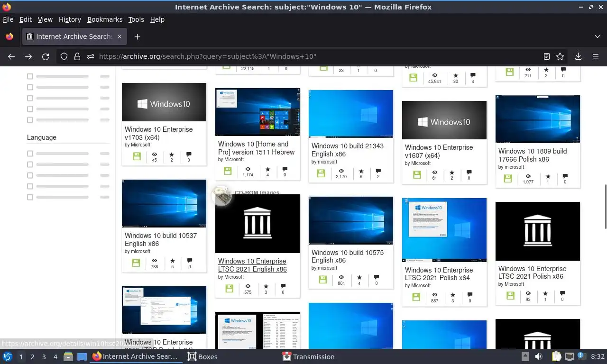The width and height of the screenshot is (607, 364).
Task: Toggle reader view icon in address bar
Action: point(547,56)
